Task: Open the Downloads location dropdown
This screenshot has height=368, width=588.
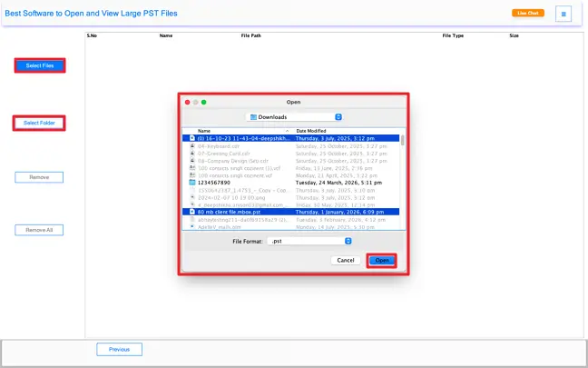Action: (294, 117)
